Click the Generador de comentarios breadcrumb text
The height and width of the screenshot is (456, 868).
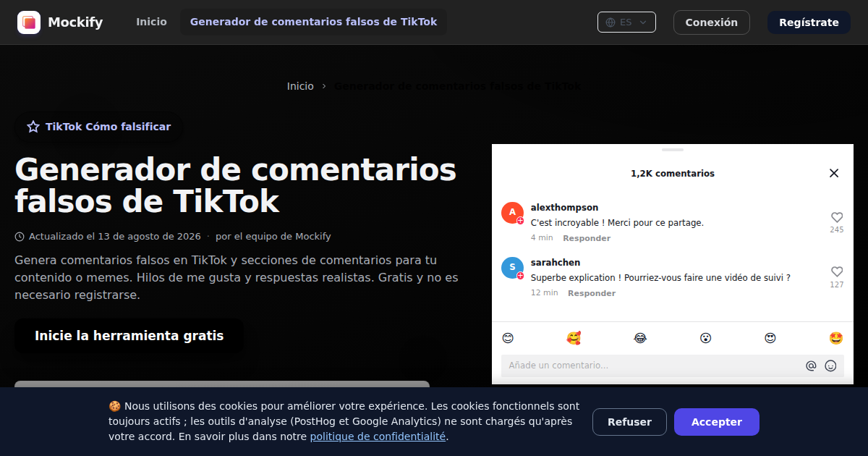pyautogui.click(x=457, y=86)
